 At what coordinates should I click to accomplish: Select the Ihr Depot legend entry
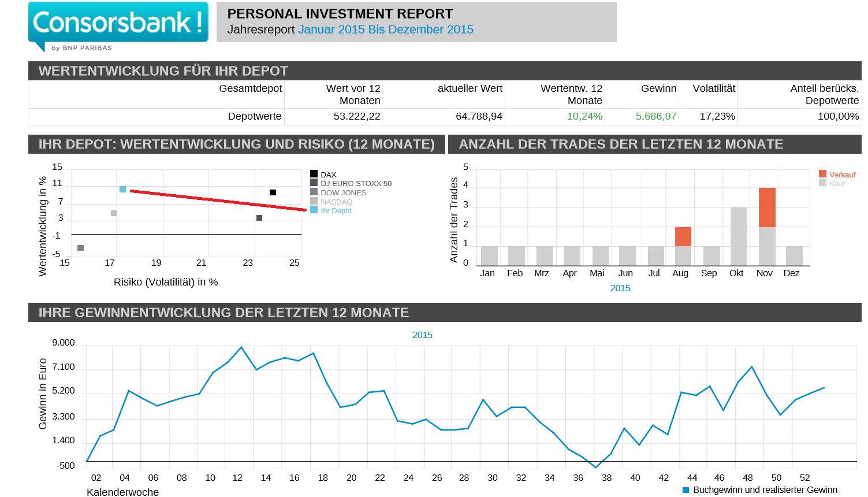click(336, 211)
